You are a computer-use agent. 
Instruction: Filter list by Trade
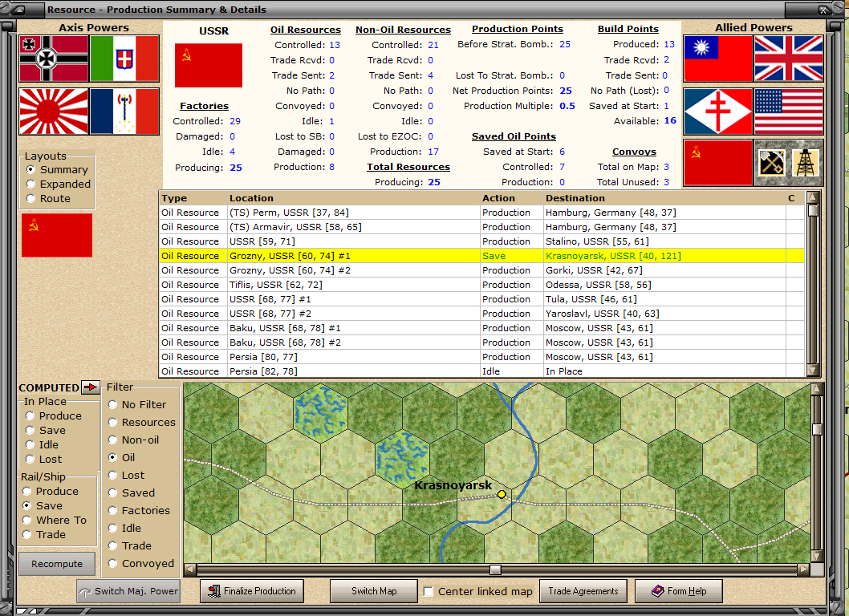(130, 545)
